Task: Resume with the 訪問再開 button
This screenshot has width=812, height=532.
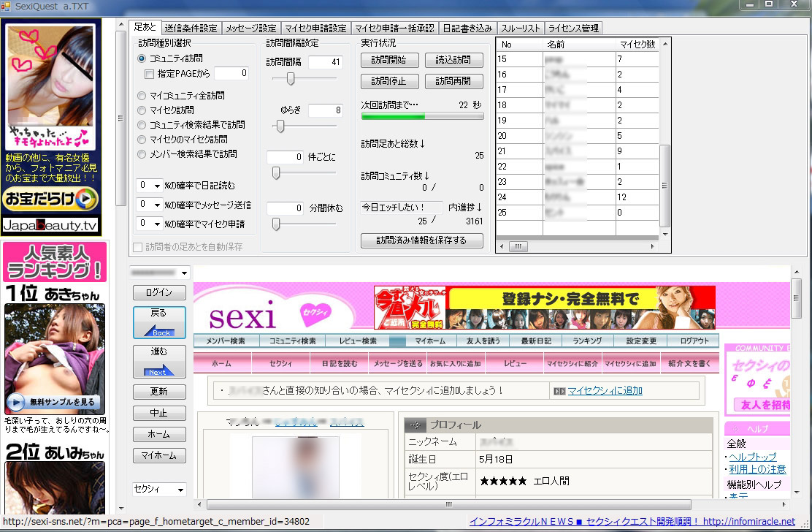Action: 453,81
